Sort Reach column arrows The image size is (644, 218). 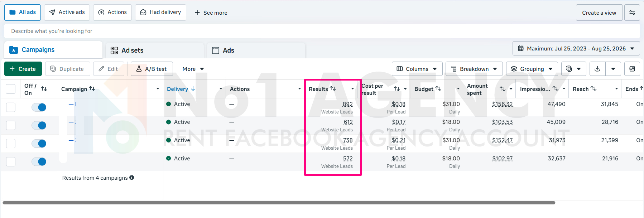pyautogui.click(x=593, y=88)
